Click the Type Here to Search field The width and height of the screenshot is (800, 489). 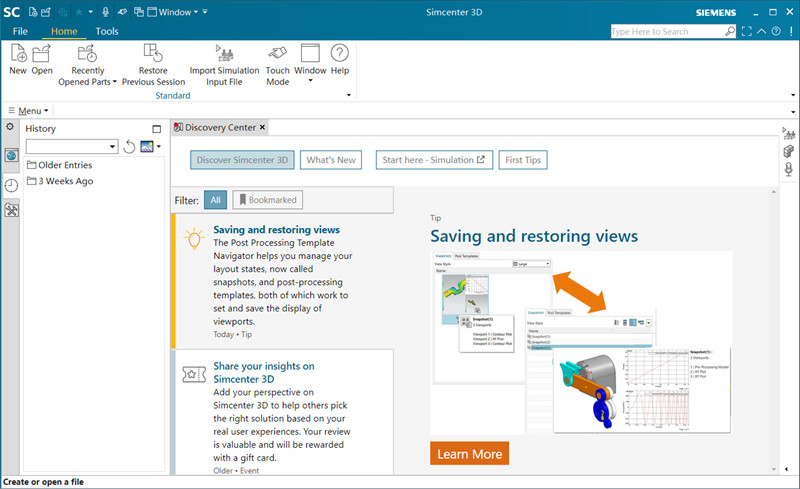tap(668, 31)
